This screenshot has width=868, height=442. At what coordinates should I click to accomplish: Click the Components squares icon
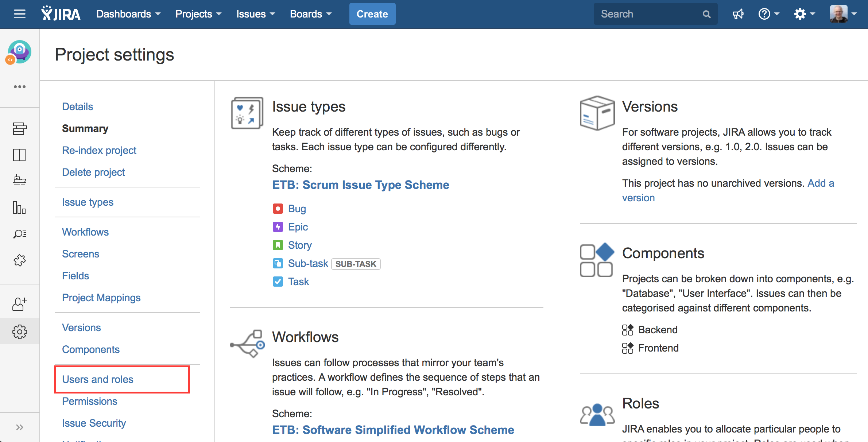click(x=597, y=260)
